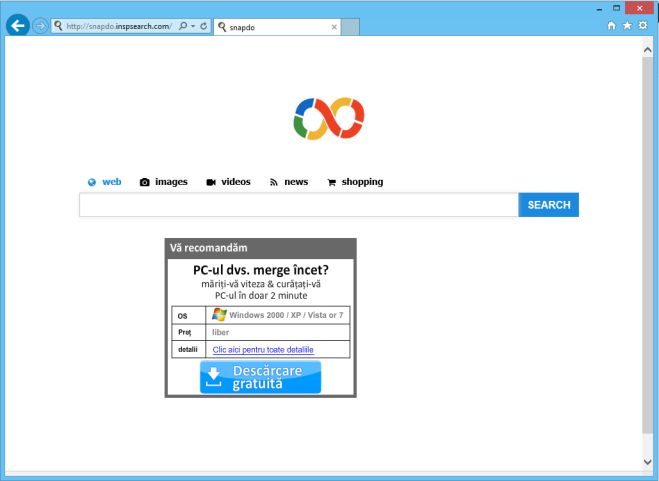The width and height of the screenshot is (659, 481).
Task: Close the snapdo tab
Action: [x=334, y=27]
